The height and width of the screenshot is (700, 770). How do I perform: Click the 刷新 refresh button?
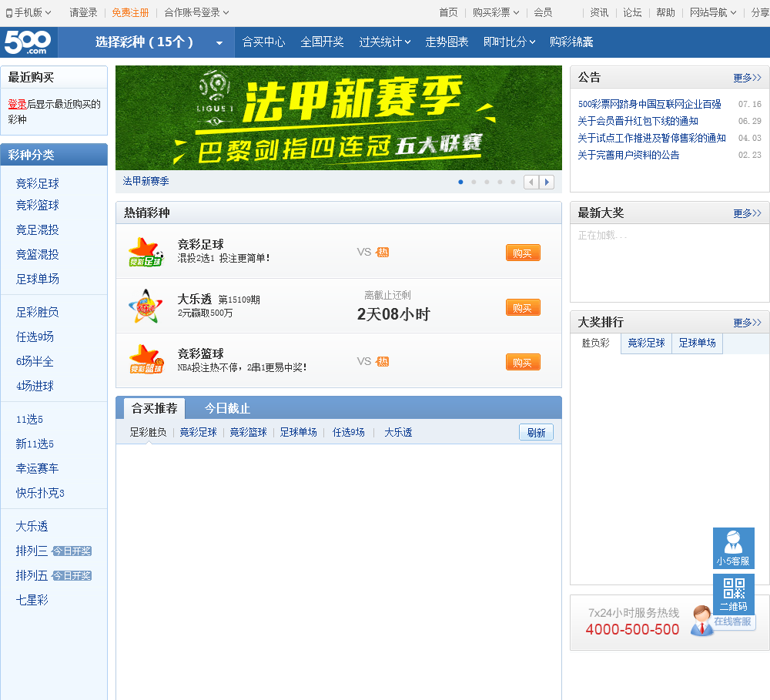pos(536,432)
